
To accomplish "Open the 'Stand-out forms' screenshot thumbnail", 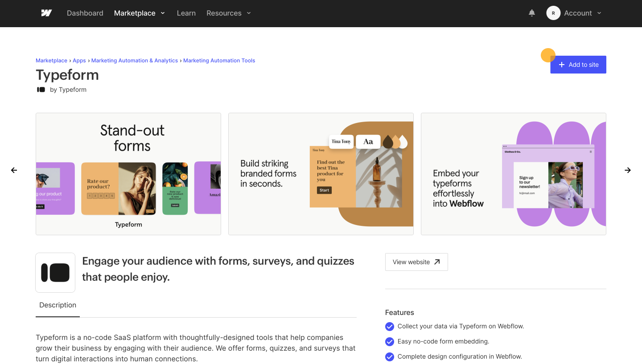I will click(128, 174).
